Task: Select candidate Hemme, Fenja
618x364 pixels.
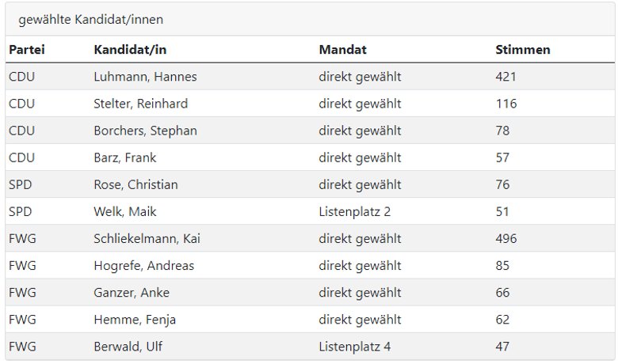Action: [x=135, y=320]
